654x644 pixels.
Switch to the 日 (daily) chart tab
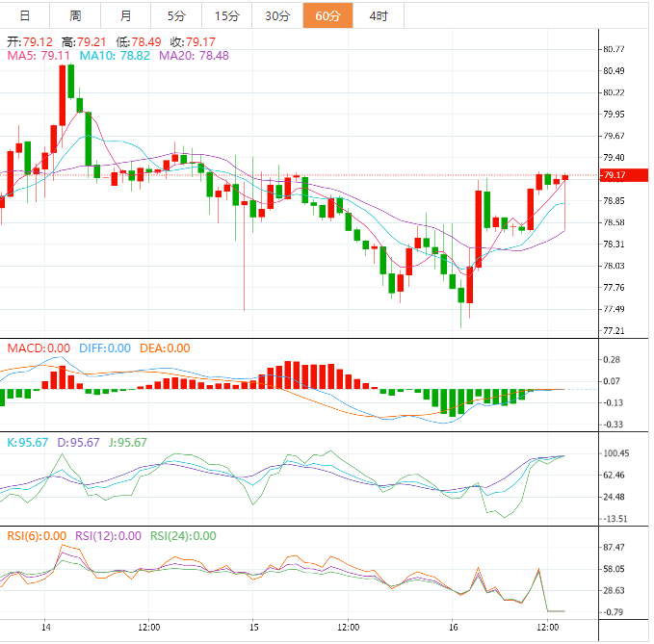[x=25, y=15]
